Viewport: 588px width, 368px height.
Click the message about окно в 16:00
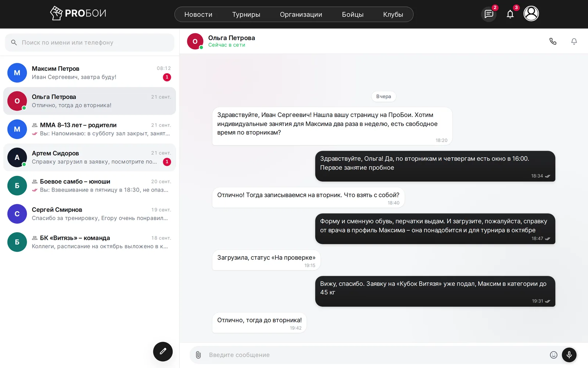click(435, 166)
